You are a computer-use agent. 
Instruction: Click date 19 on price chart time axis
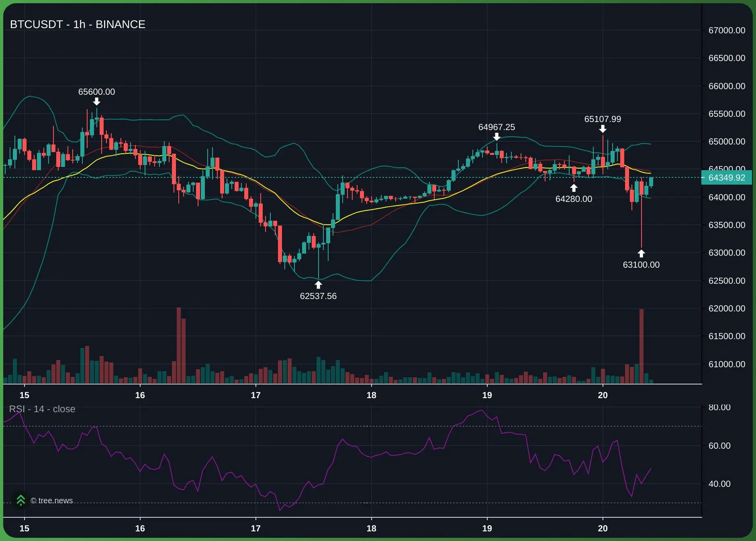click(487, 395)
